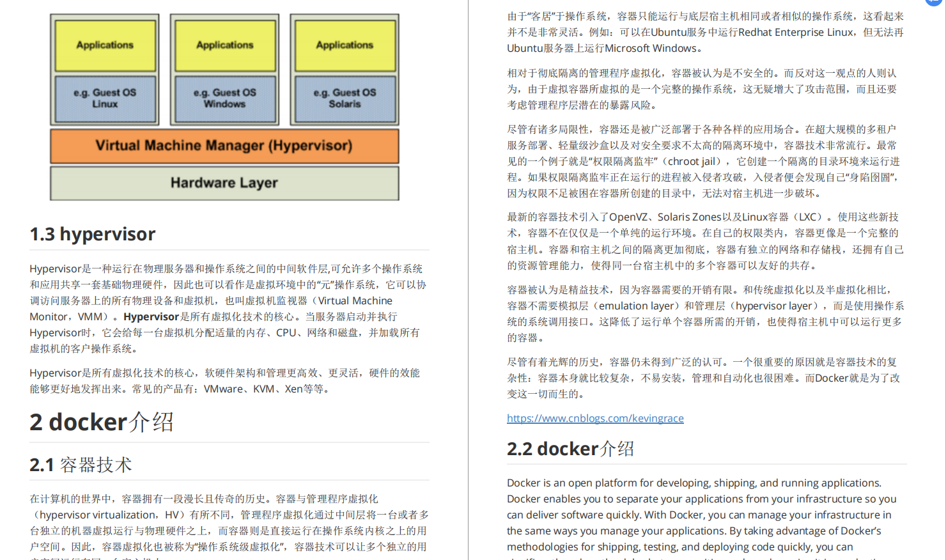Select the orange "Virtual Machine Manager (Hypervisor)" bar
The image size is (946, 560).
pyautogui.click(x=224, y=146)
